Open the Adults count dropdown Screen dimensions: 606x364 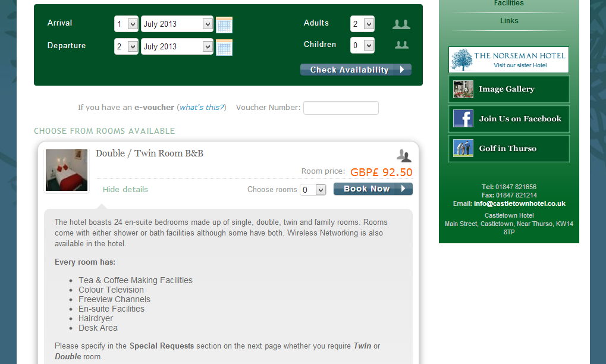[362, 24]
